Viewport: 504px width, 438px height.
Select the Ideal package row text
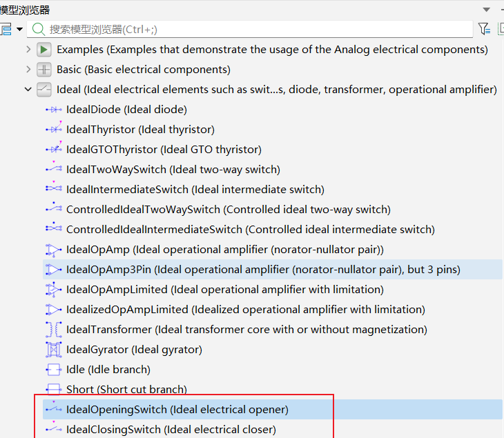[277, 90]
